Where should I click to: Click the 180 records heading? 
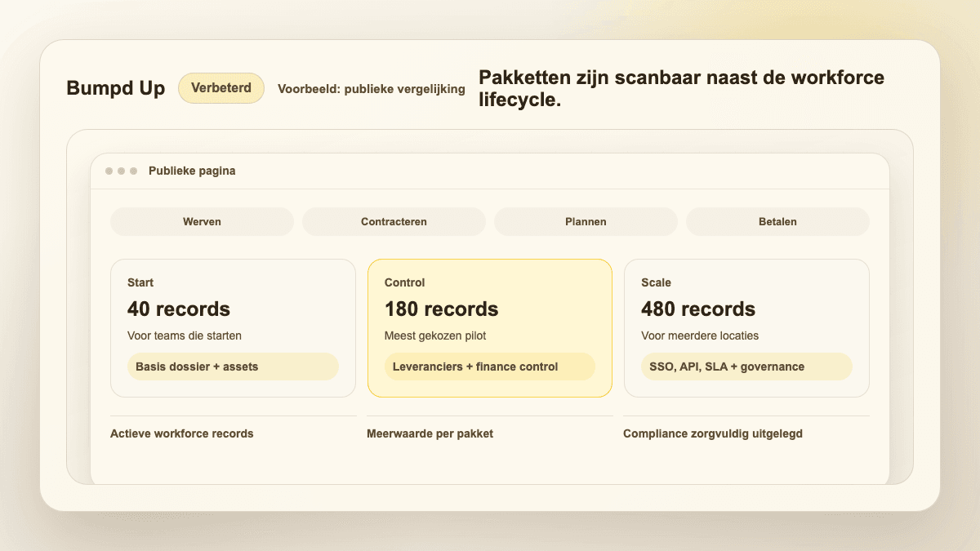pos(441,309)
